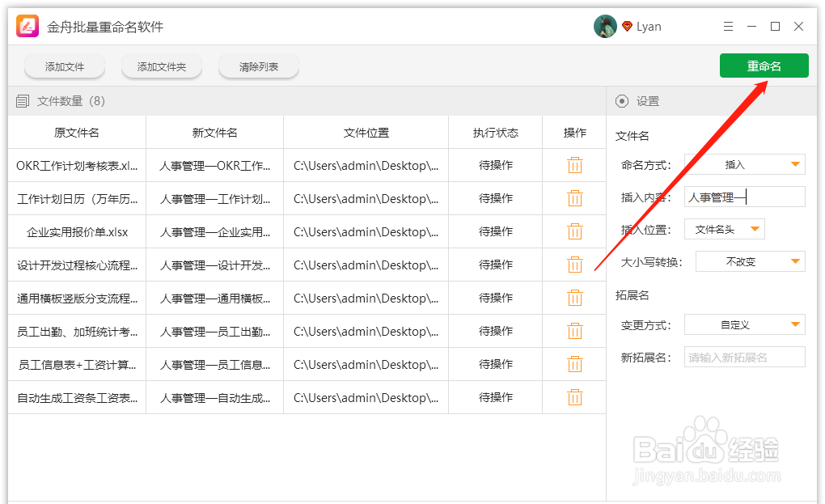Clear the list with 清除列表 button
This screenshot has height=504, width=825.
point(259,66)
